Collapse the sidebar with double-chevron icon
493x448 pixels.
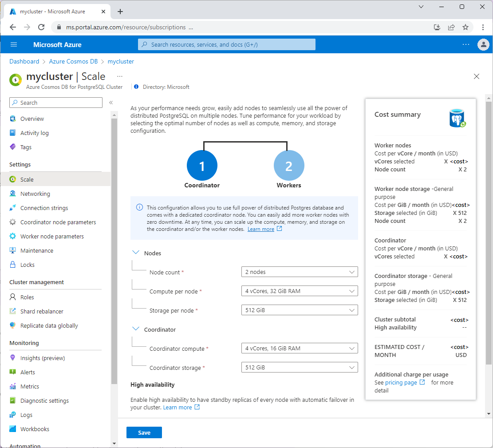111,103
